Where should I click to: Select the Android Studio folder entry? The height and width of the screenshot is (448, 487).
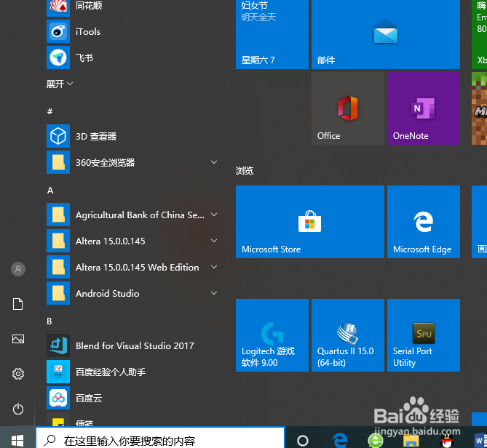133,293
